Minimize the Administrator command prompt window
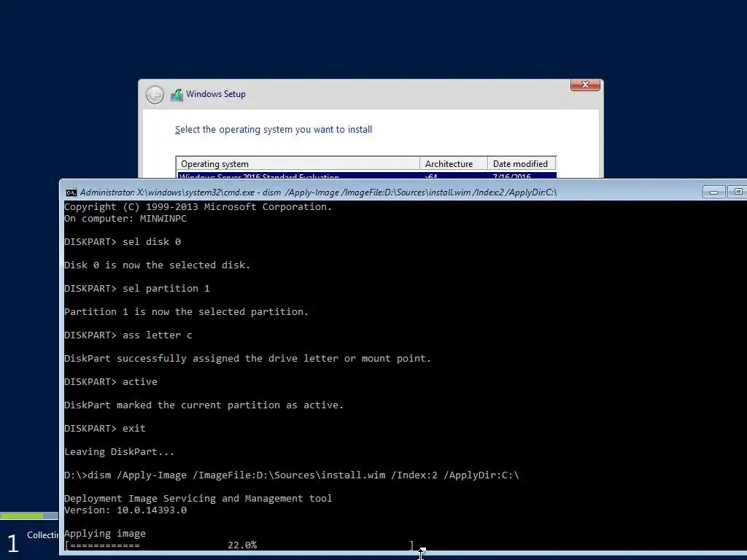Viewport: 747px width, 560px height. 713,192
